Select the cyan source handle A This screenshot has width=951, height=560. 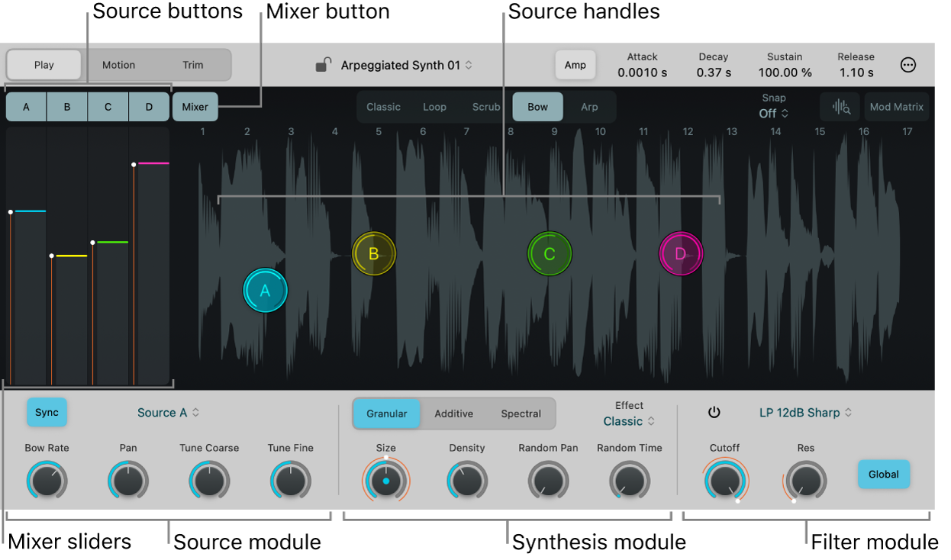pyautogui.click(x=266, y=291)
